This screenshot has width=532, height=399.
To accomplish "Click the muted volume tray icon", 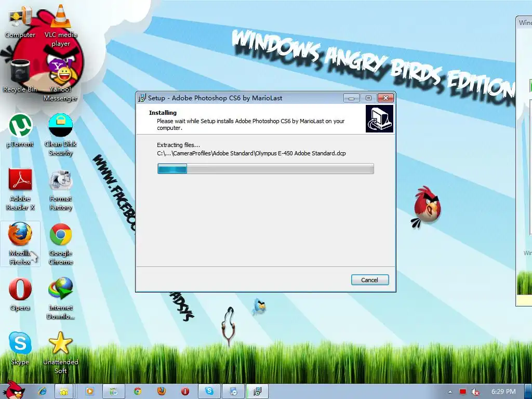I will 475,392.
